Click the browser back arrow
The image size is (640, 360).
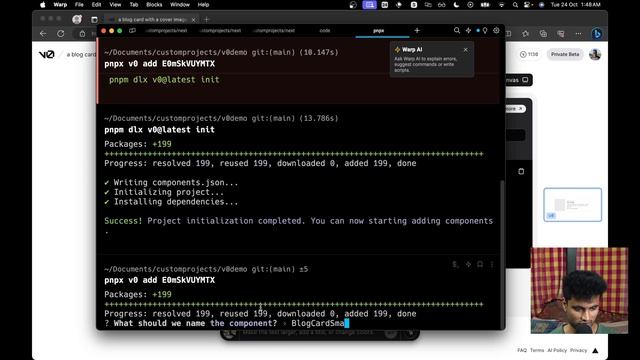tap(43, 34)
